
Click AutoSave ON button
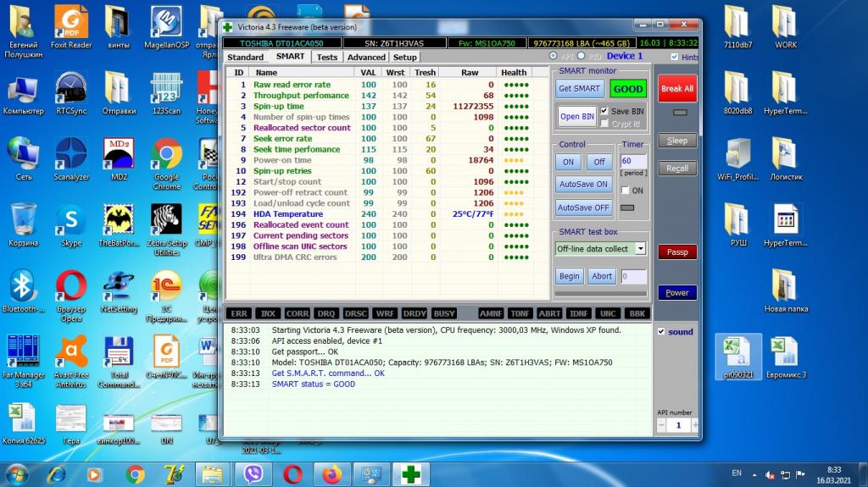(x=583, y=185)
